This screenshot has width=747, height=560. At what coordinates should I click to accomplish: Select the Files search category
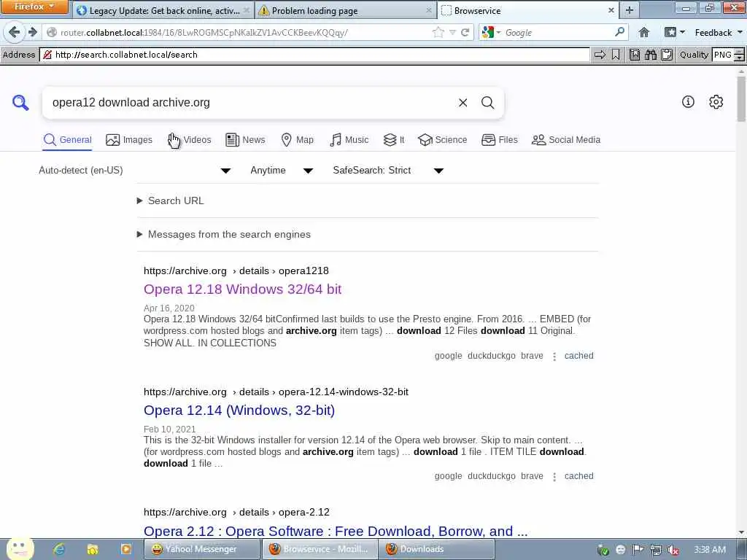(x=499, y=139)
